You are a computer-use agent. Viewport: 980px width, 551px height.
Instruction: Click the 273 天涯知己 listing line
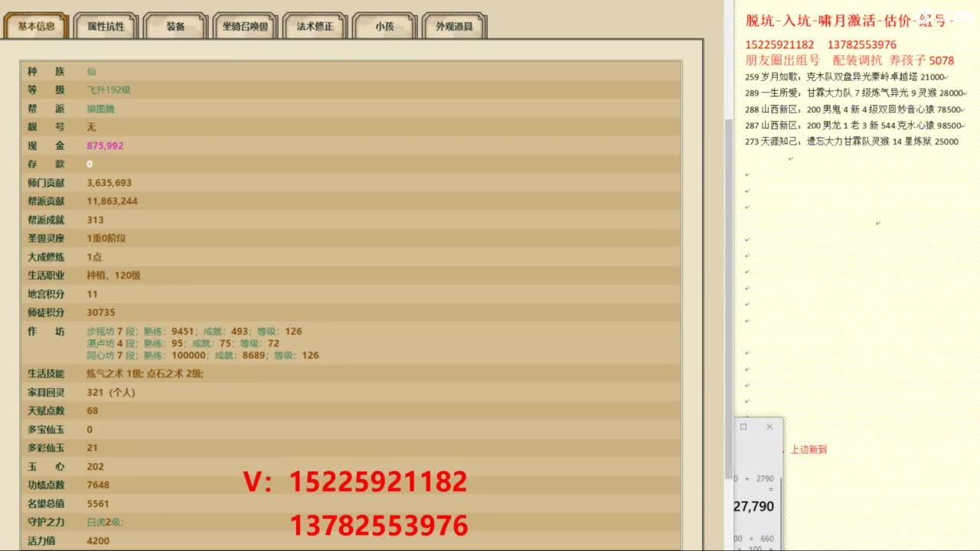coord(851,142)
